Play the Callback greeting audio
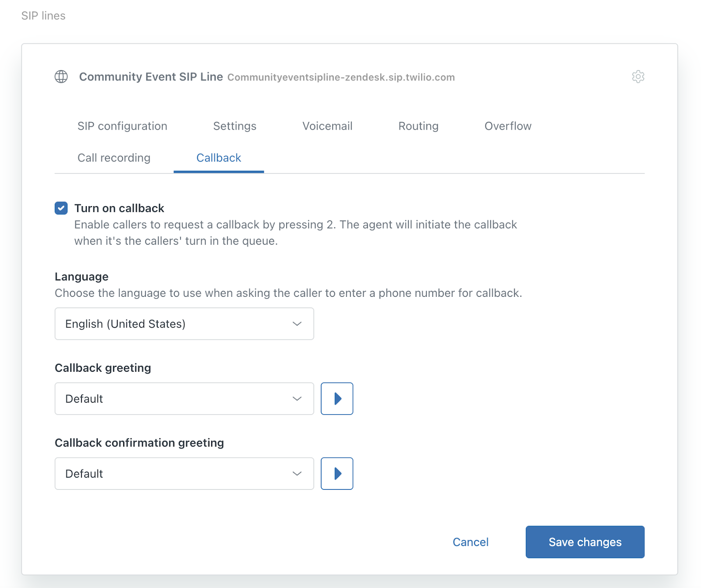 point(337,398)
